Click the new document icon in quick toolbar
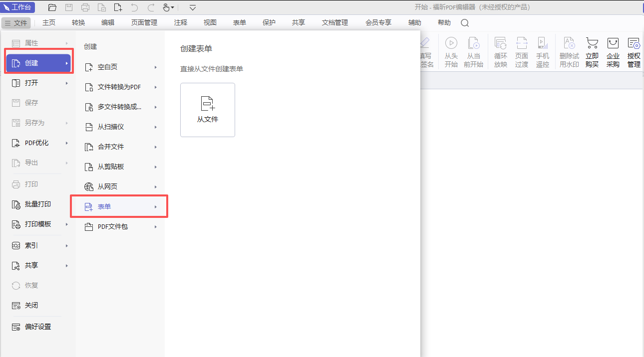The width and height of the screenshot is (644, 357). (118, 7)
